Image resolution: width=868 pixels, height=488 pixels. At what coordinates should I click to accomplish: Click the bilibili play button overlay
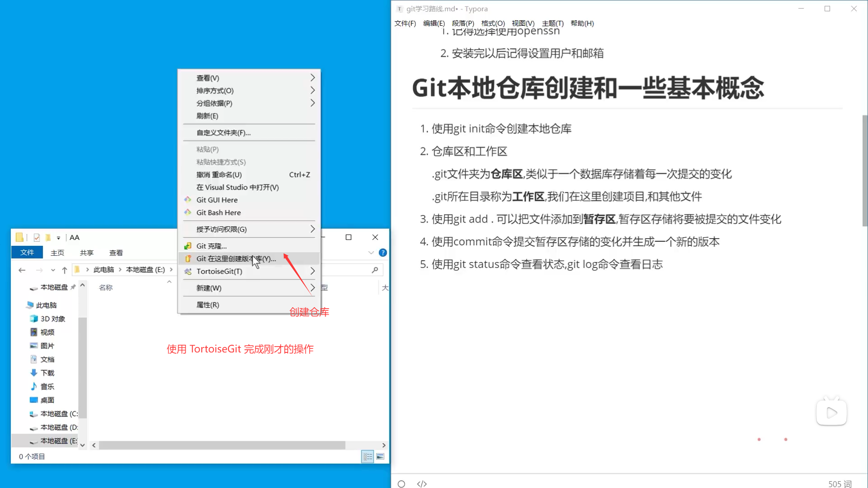coord(831,412)
